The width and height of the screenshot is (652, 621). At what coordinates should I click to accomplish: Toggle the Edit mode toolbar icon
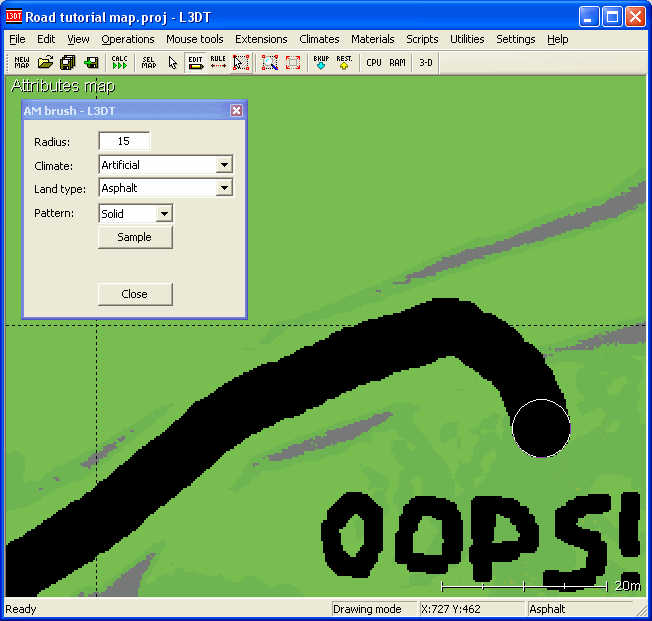pyautogui.click(x=195, y=62)
